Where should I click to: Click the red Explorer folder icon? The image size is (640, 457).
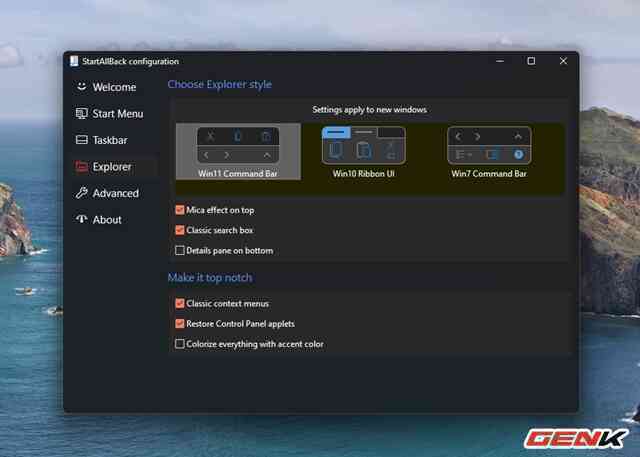point(82,166)
